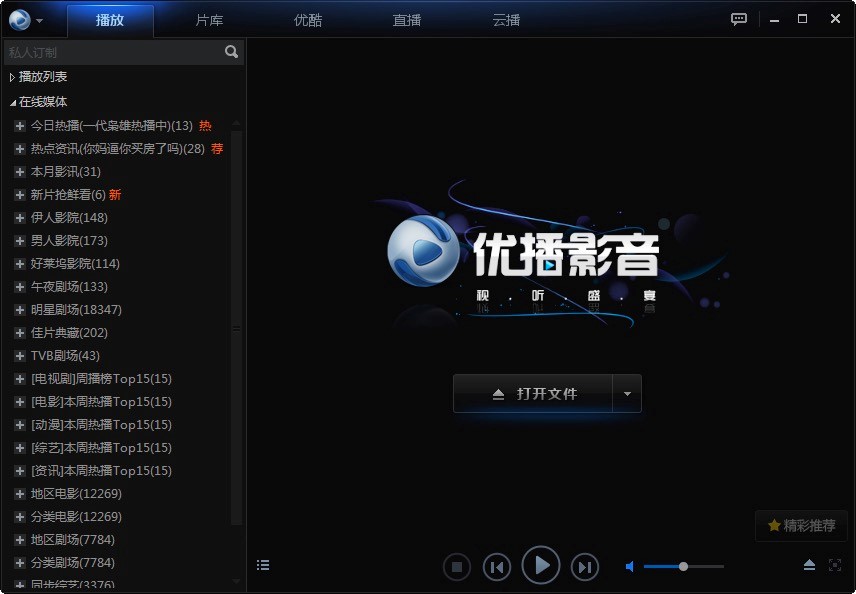
Task: Stop playback with the stop button
Action: 457,568
